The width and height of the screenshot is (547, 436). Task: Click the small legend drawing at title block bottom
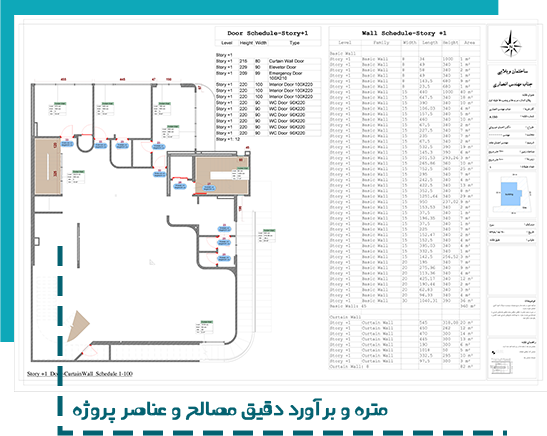[x=501, y=368]
